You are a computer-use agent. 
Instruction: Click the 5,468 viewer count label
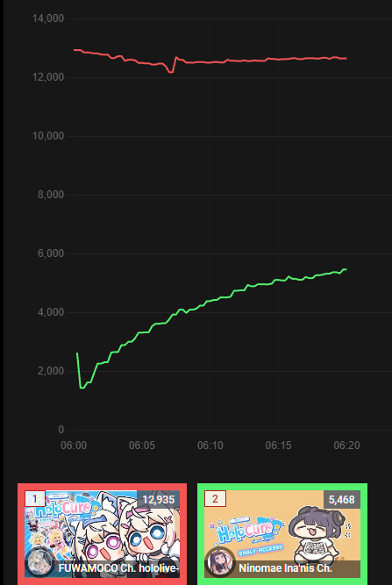click(x=342, y=500)
